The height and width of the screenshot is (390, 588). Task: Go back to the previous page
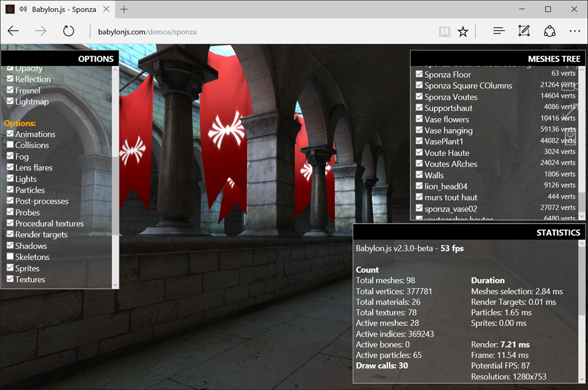point(13,31)
